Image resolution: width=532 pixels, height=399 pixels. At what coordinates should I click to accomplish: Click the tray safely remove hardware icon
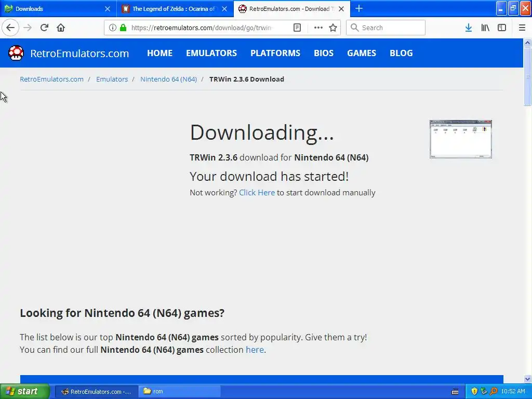click(484, 391)
